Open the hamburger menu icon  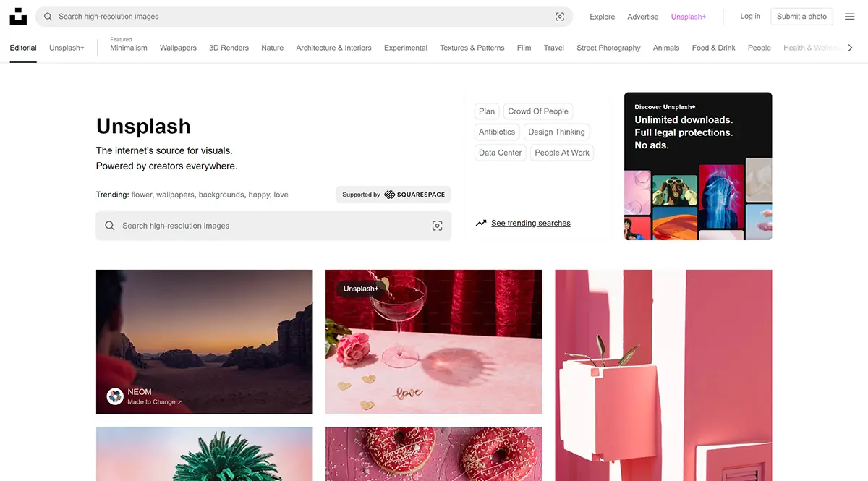tap(850, 17)
